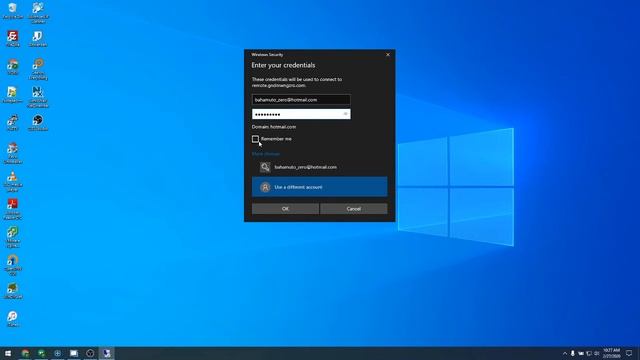The width and height of the screenshot is (640, 360).
Task: Tick the Remember me checkbox
Action: pyautogui.click(x=256, y=139)
